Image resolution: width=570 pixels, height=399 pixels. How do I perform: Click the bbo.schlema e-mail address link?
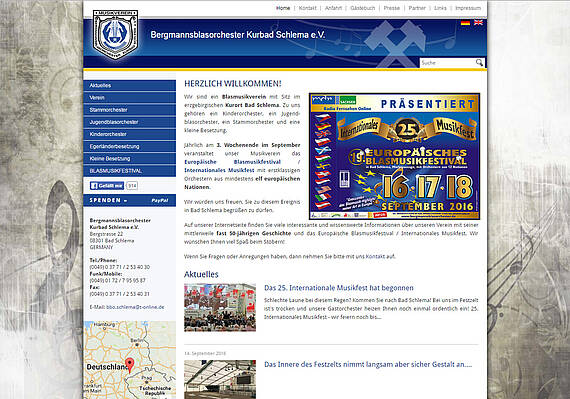135,307
